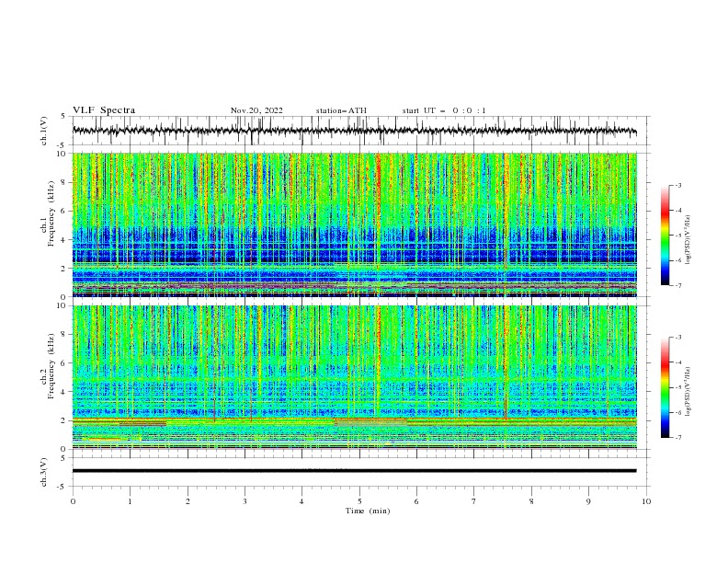728x563 pixels.
Task: Click the ch.2 colorbar log(PSD) label
Action: [x=688, y=391]
